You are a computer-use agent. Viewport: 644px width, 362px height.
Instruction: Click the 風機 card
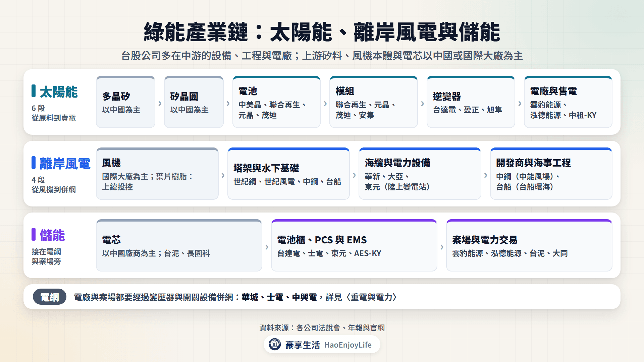click(x=157, y=174)
